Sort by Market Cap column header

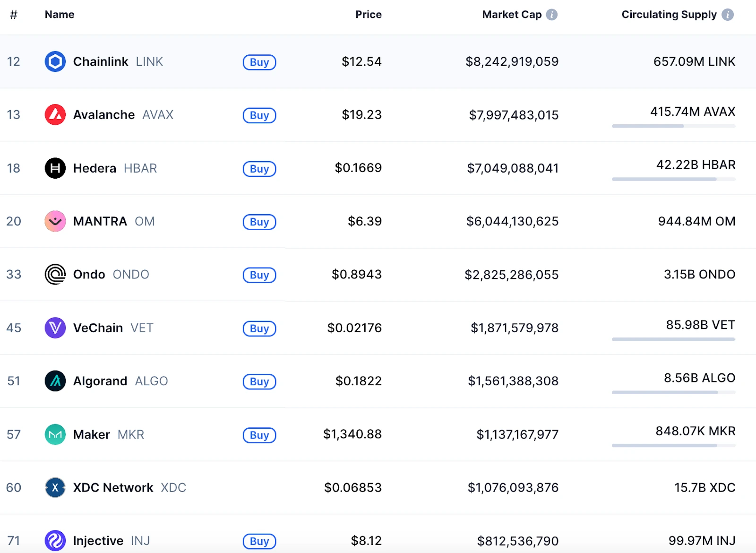(512, 15)
